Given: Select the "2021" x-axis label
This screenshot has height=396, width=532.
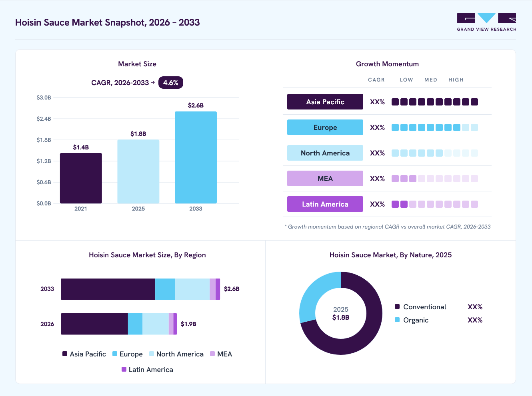Looking at the screenshot, I should [x=81, y=209].
